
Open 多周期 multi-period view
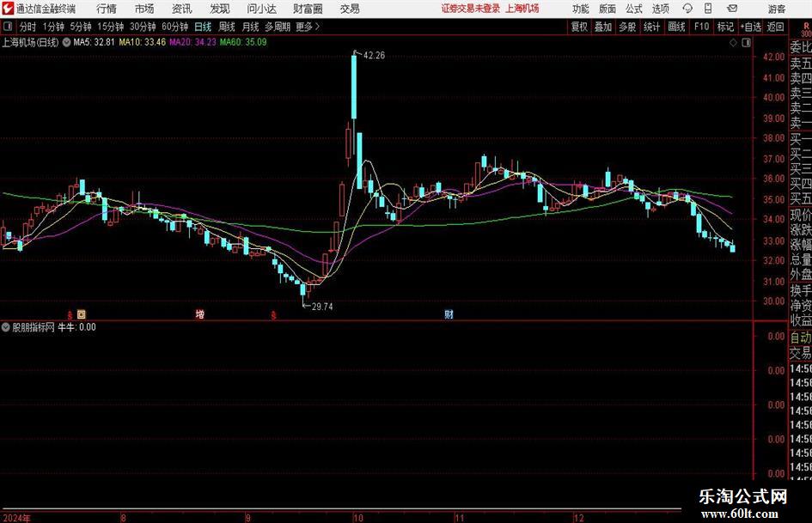(x=278, y=27)
